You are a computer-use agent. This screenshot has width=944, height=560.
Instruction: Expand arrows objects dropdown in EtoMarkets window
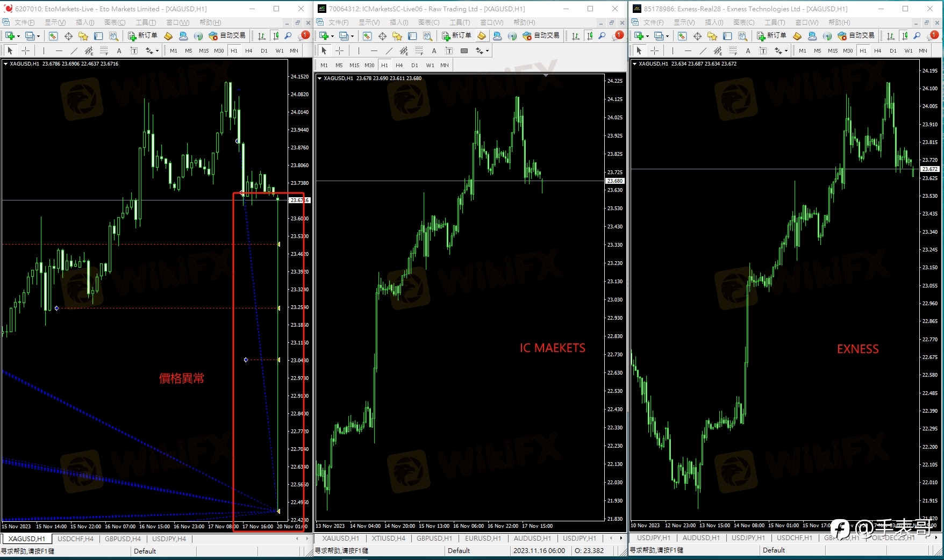[x=157, y=51]
